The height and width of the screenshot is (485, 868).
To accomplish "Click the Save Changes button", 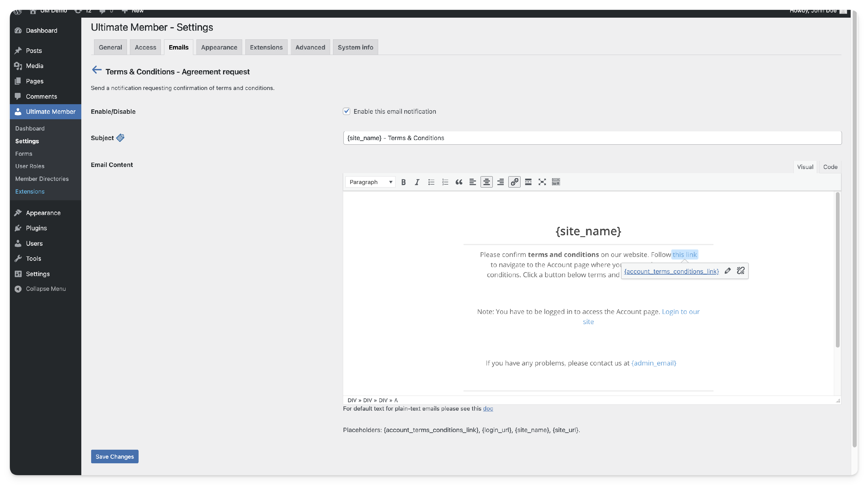I will [115, 456].
